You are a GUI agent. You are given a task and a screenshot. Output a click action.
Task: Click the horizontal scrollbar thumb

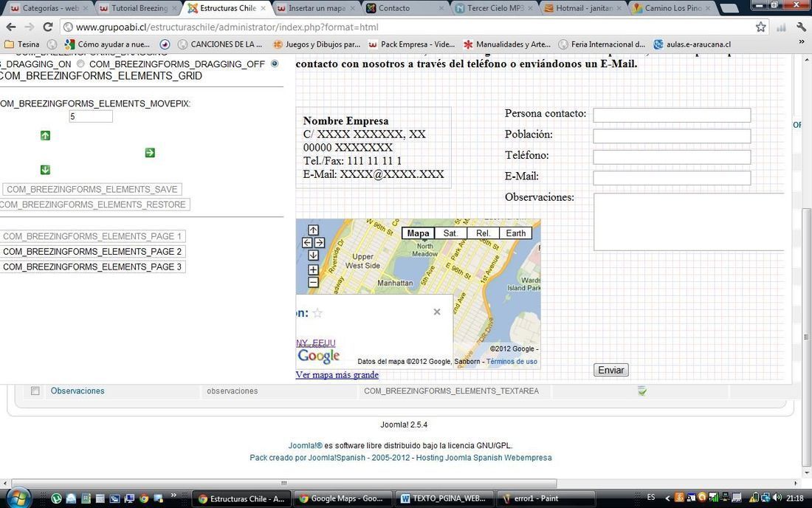point(283,483)
